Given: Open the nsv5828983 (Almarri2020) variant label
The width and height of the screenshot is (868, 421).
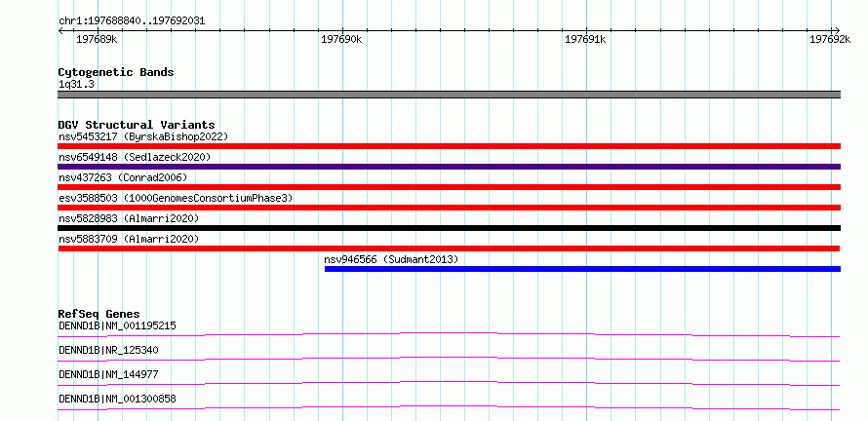Looking at the screenshot, I should point(129,218).
